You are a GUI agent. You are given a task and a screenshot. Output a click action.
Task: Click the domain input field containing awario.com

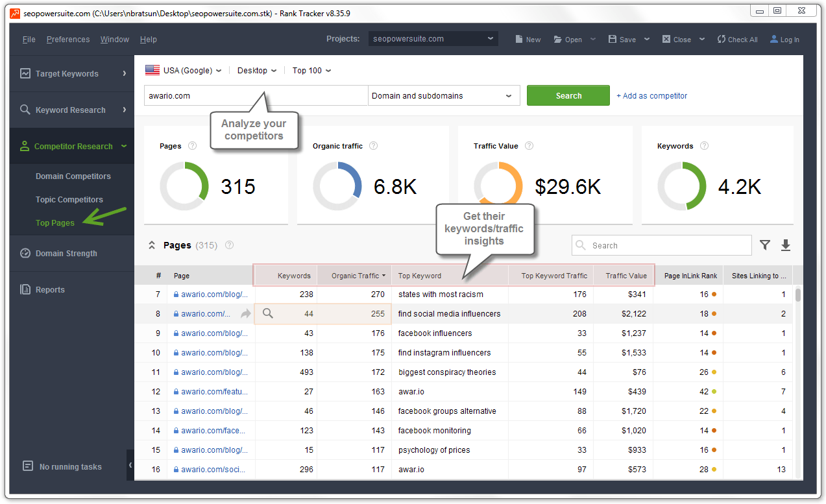tap(256, 95)
